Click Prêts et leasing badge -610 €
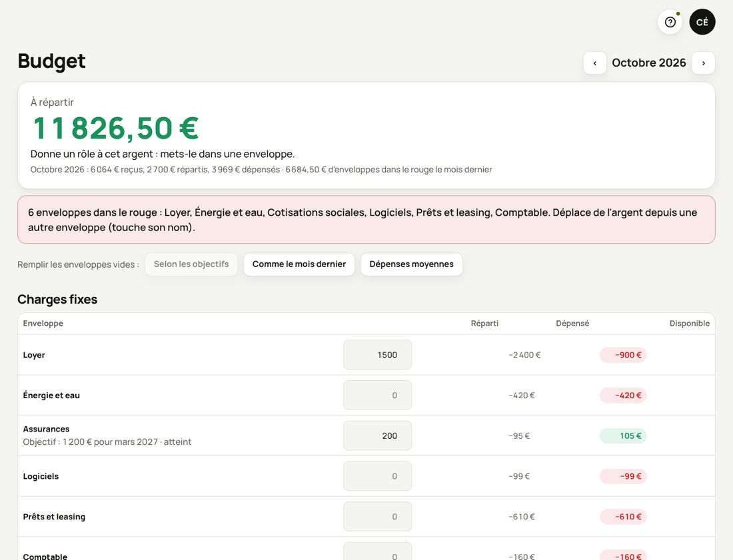This screenshot has width=733, height=560. [x=623, y=517]
